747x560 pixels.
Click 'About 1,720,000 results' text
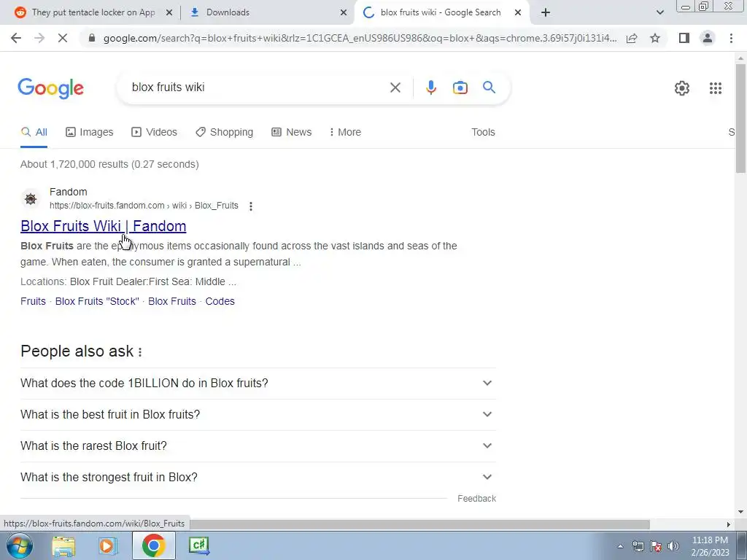point(109,164)
